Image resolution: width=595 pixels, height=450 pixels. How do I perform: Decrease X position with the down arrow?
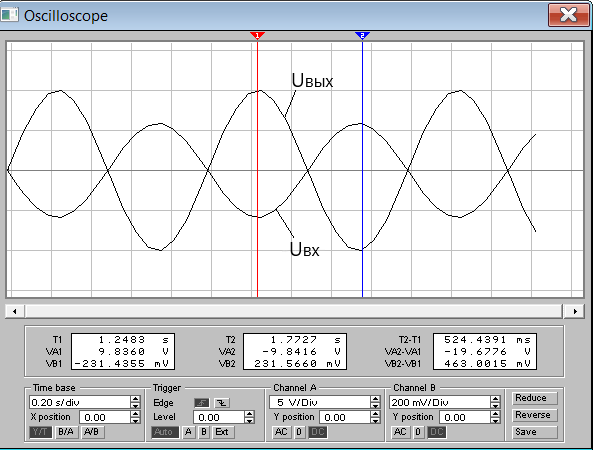[x=135, y=420]
